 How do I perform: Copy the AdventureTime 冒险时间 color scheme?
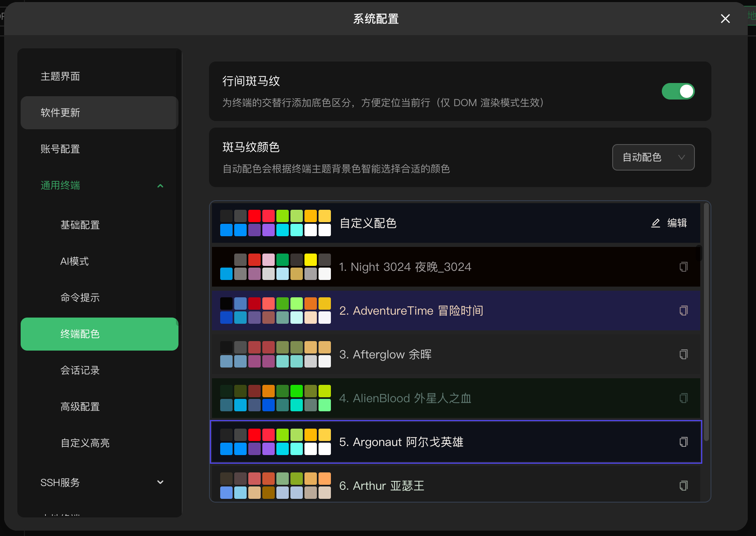point(684,311)
